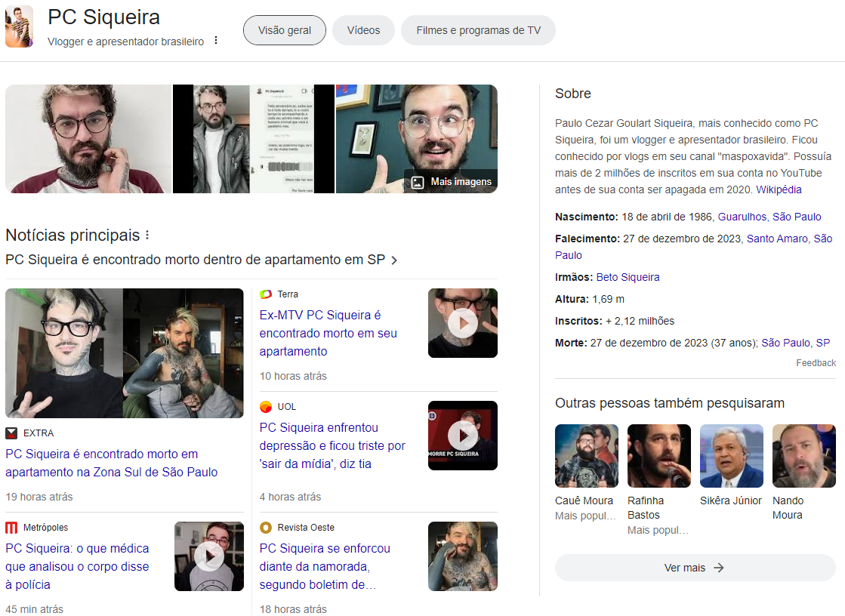845x616 pixels.
Task: Play the UOL article video thumbnail
Action: (463, 436)
